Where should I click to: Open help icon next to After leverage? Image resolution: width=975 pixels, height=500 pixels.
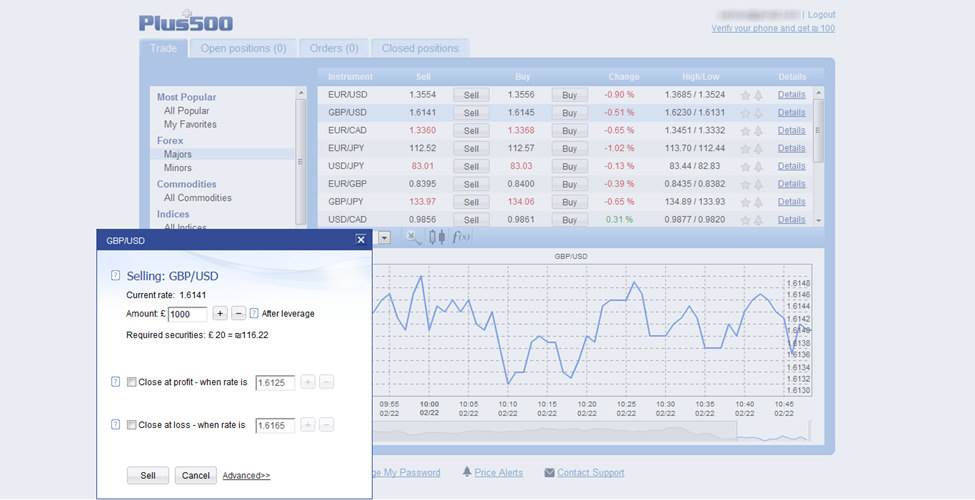254,313
